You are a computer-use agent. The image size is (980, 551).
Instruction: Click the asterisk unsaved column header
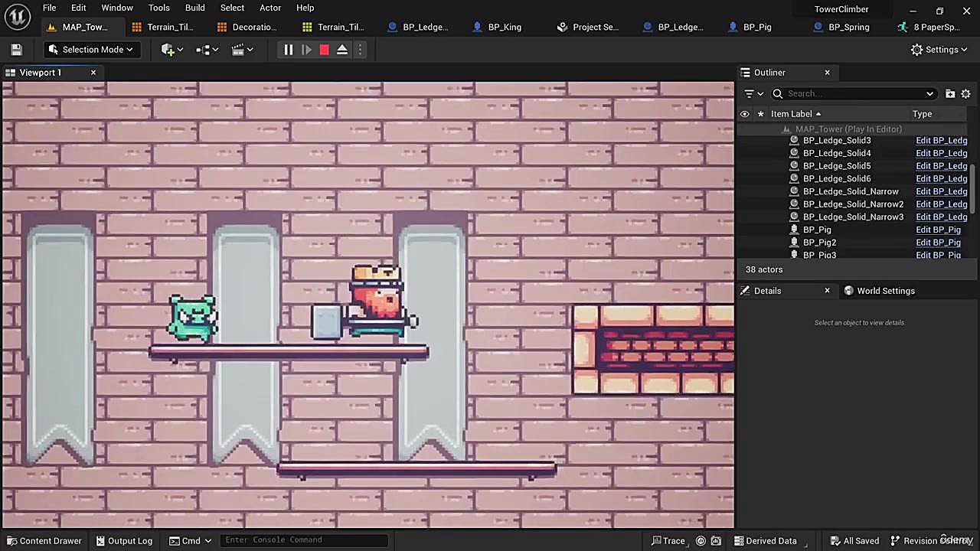tap(760, 114)
